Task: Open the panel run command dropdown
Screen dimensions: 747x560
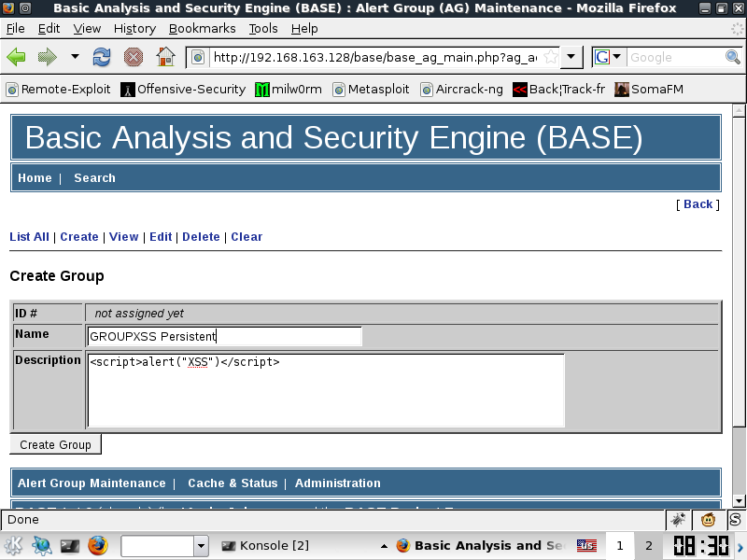Action: (201, 546)
